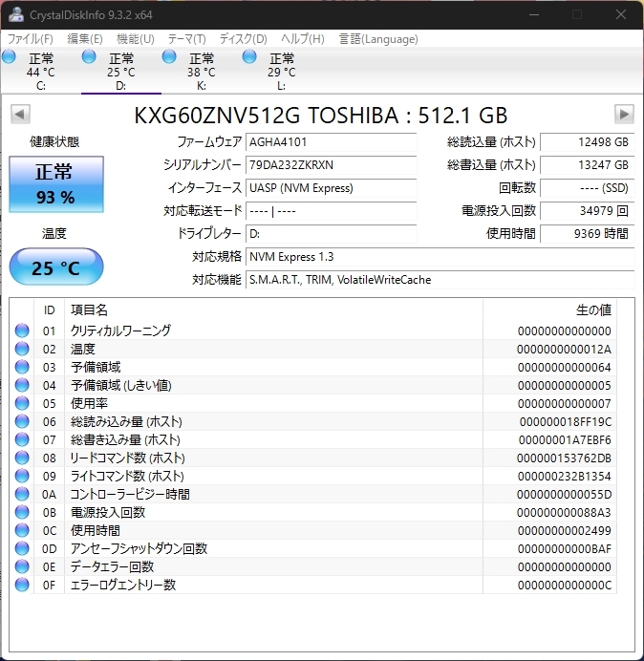Click the status orb for 電源投入回数 row
This screenshot has height=661, width=644.
point(22,512)
